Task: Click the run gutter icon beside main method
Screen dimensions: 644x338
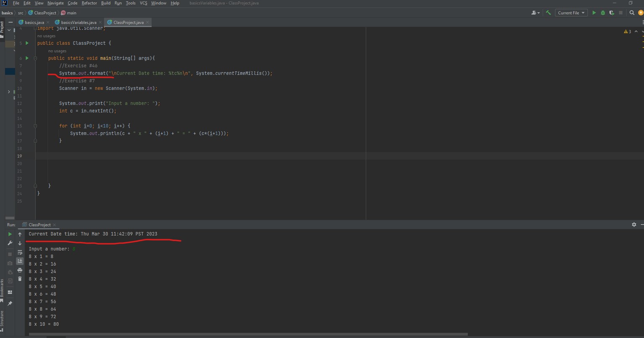Action: 27,58
